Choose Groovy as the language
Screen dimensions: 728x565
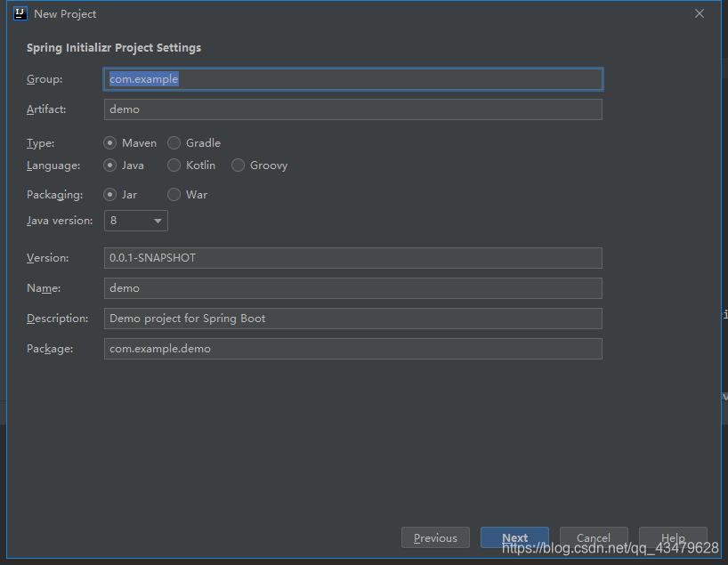pos(260,165)
